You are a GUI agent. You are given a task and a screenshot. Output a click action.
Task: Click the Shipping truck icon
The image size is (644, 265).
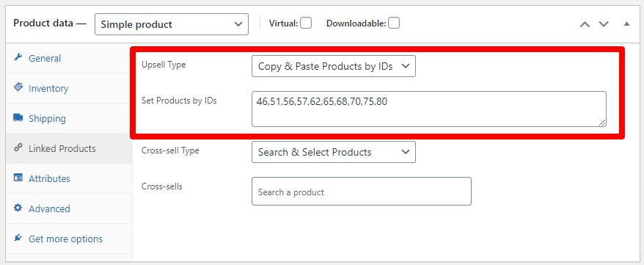coord(18,118)
